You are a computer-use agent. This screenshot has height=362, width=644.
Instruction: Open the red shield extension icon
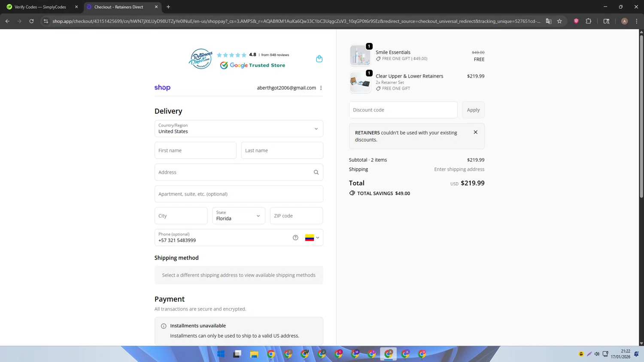click(576, 21)
